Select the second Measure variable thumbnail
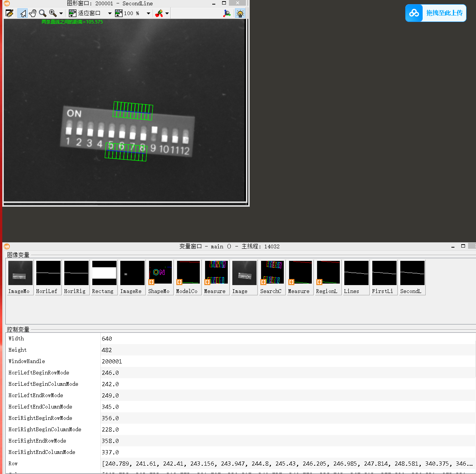 point(300,278)
